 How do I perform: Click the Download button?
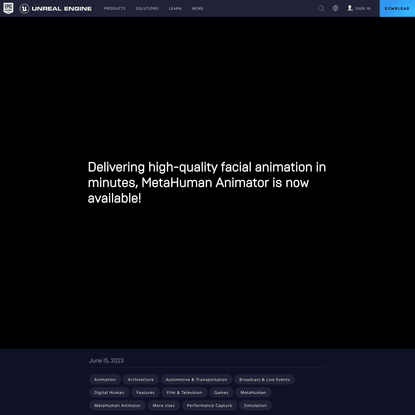[397, 8]
